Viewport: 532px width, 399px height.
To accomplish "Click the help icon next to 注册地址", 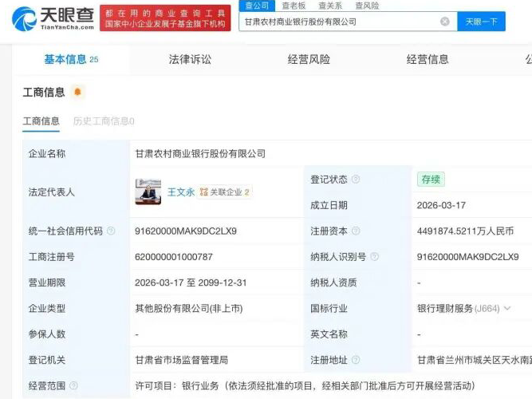I will pyautogui.click(x=356, y=361).
